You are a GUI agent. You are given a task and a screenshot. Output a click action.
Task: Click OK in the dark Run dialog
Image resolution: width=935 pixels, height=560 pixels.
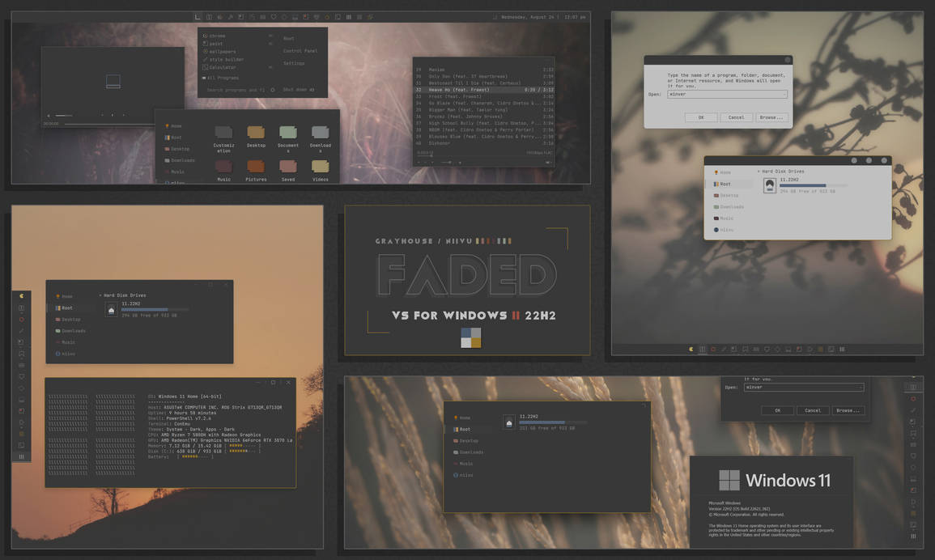pyautogui.click(x=777, y=410)
